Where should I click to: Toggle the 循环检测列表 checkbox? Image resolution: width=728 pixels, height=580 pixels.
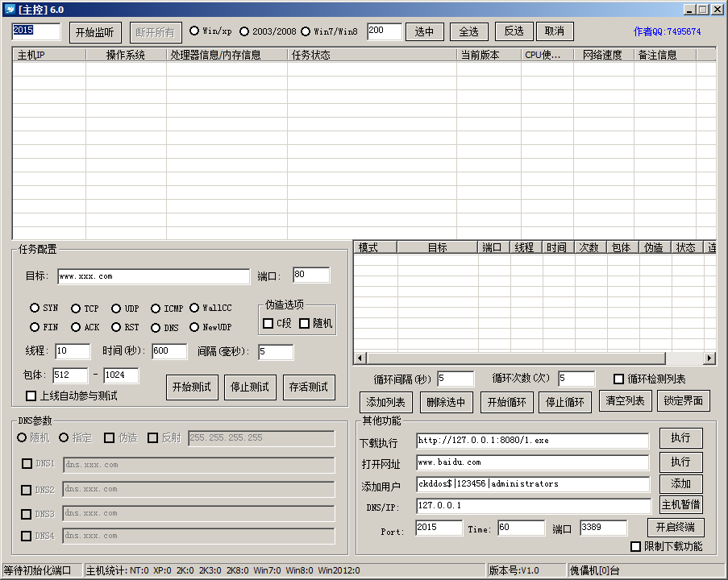[x=619, y=379]
